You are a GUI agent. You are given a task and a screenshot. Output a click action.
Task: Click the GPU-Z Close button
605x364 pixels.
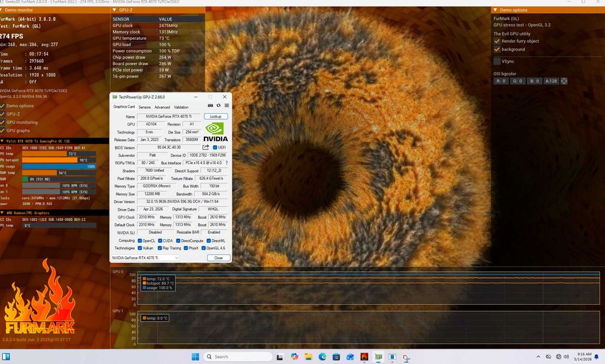(218, 258)
